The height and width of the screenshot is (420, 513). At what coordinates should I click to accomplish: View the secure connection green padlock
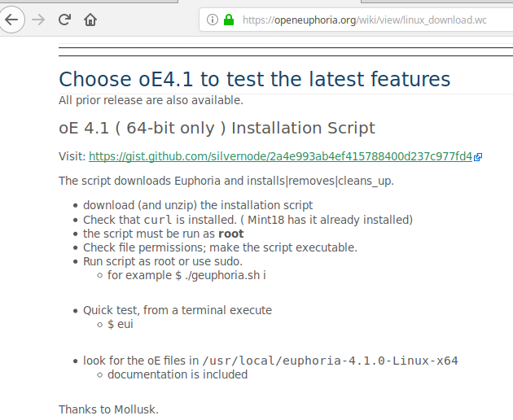(229, 20)
